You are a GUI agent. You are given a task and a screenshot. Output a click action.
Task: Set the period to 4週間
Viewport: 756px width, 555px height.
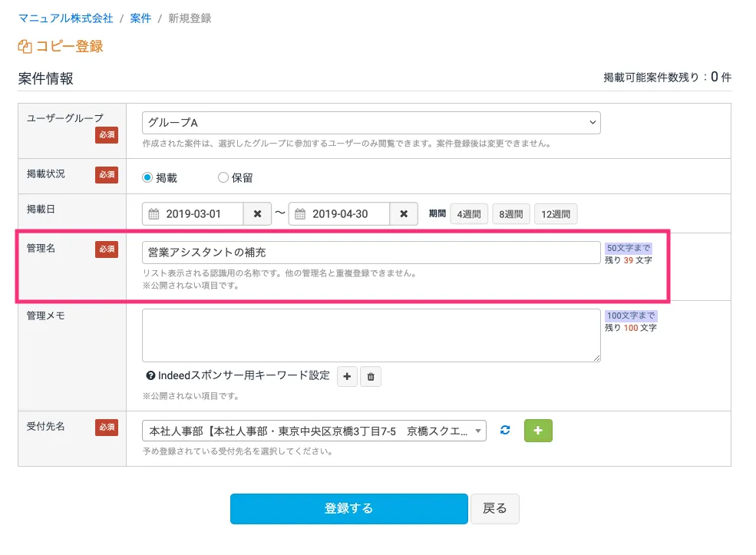(x=468, y=214)
